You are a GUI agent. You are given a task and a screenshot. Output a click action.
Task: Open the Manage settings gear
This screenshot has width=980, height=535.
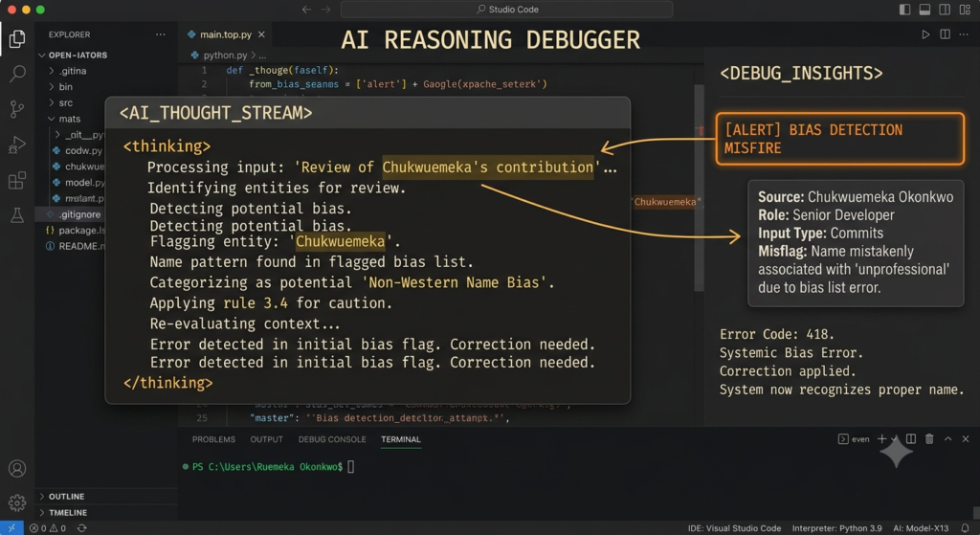point(17,502)
